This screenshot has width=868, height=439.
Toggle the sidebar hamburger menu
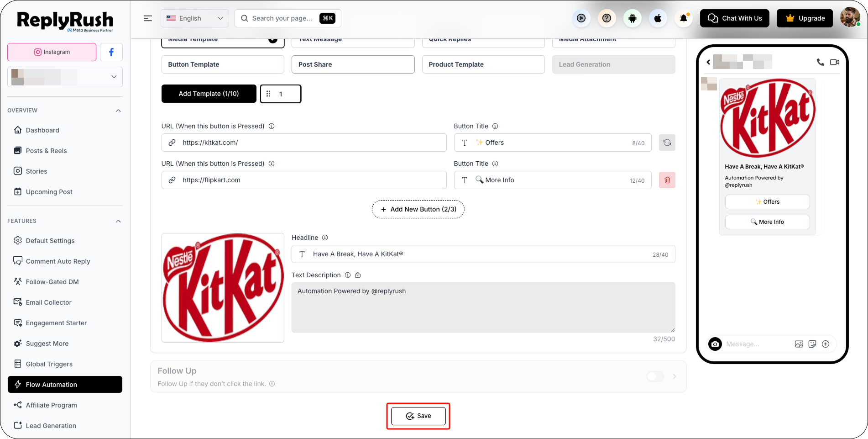pos(148,18)
